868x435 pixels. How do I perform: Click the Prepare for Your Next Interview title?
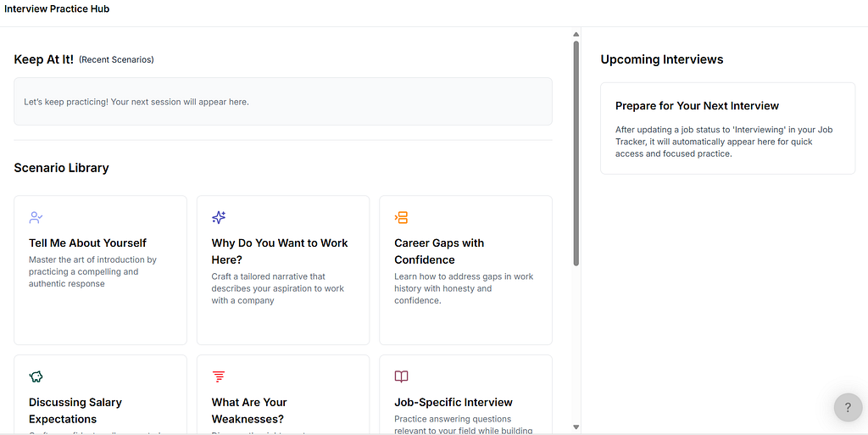point(697,106)
